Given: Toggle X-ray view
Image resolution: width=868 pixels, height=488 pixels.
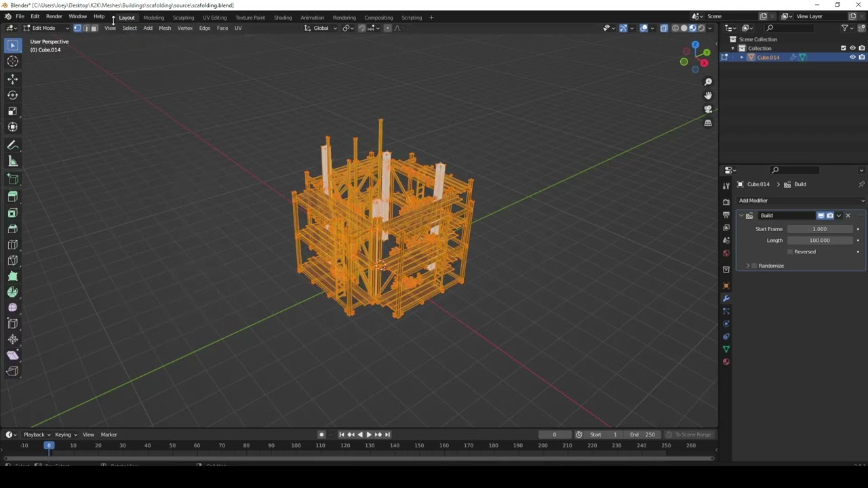Looking at the screenshot, I should coord(664,28).
